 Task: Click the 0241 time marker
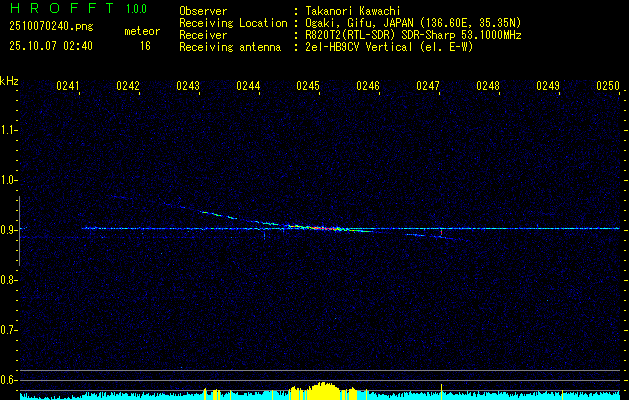(x=68, y=87)
